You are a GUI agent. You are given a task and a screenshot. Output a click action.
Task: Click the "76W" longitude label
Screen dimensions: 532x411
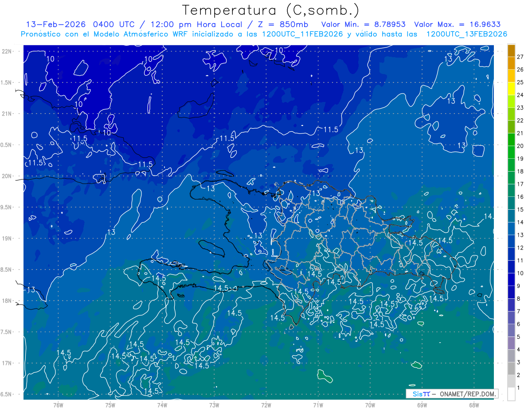58,405
